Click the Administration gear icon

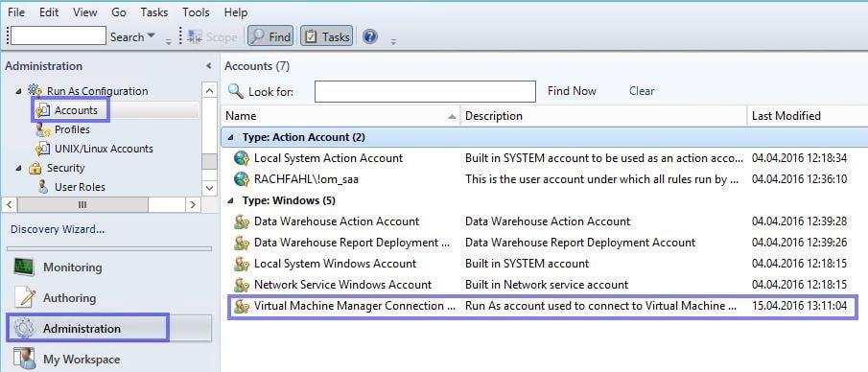[x=24, y=328]
